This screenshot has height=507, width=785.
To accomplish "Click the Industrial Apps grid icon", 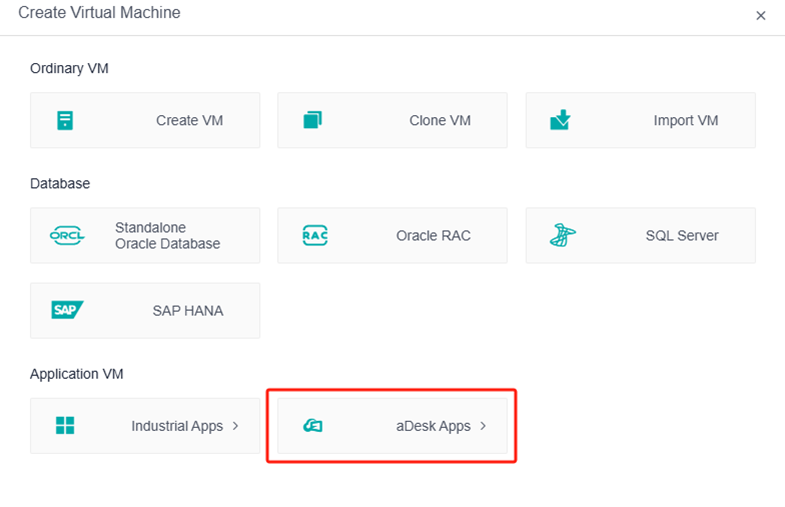I will pyautogui.click(x=65, y=425).
